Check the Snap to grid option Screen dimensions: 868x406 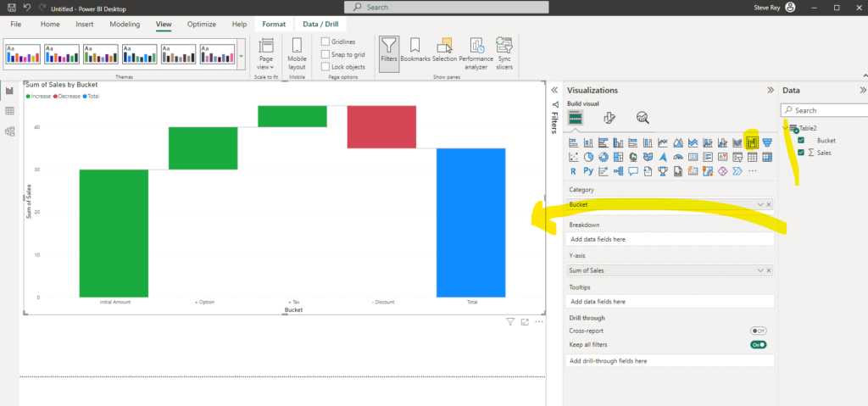325,54
